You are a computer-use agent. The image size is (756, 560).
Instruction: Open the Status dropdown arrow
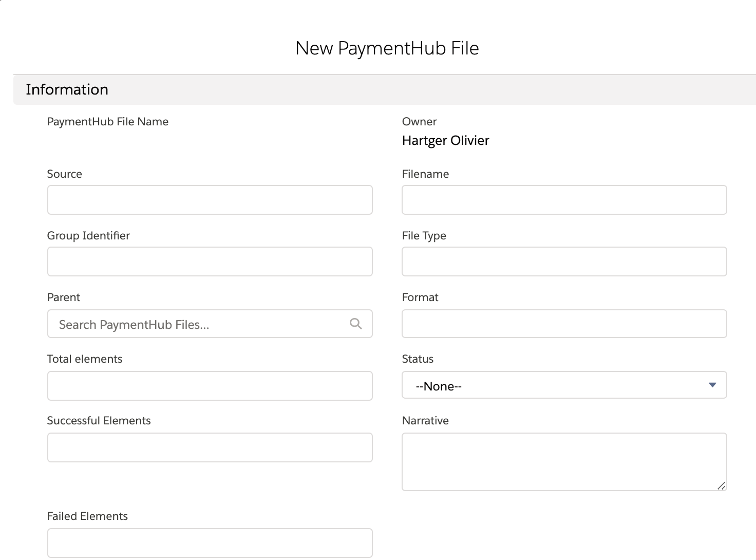point(712,384)
